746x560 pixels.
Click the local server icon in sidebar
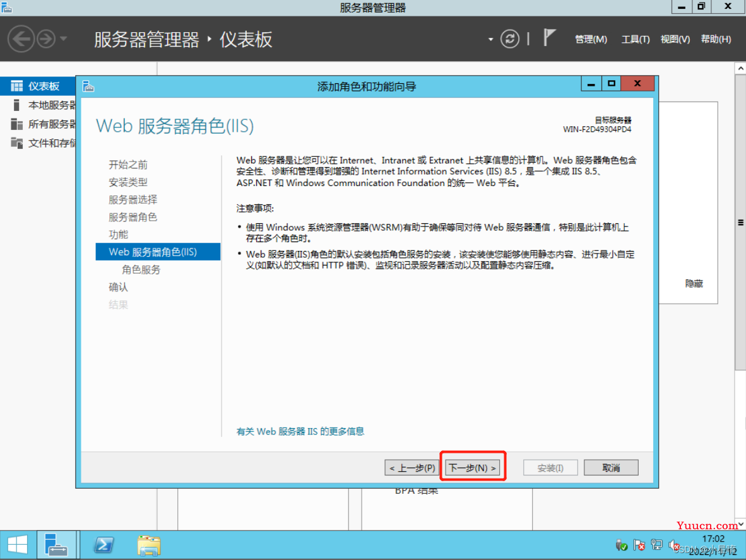tap(16, 105)
